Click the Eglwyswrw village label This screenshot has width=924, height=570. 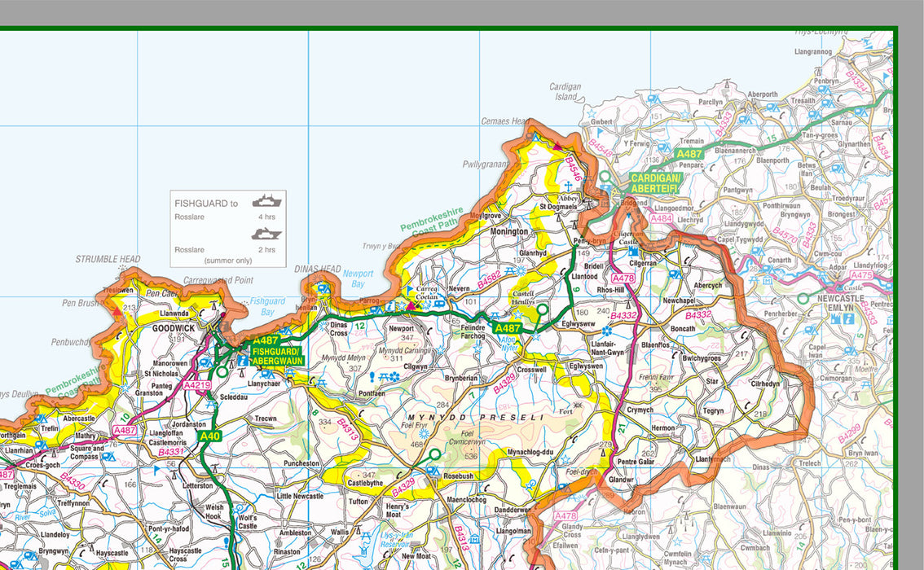(x=579, y=324)
